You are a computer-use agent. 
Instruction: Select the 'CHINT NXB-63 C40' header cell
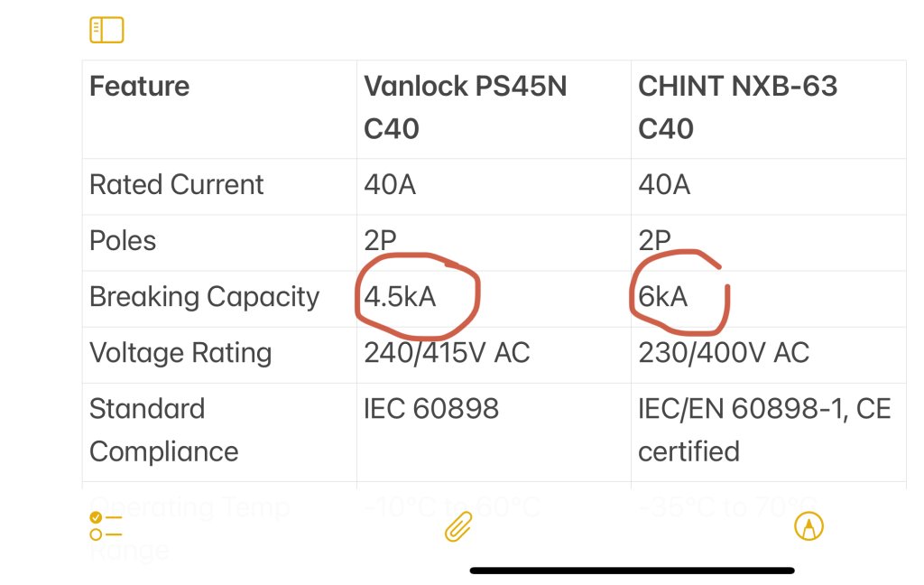(x=769, y=109)
